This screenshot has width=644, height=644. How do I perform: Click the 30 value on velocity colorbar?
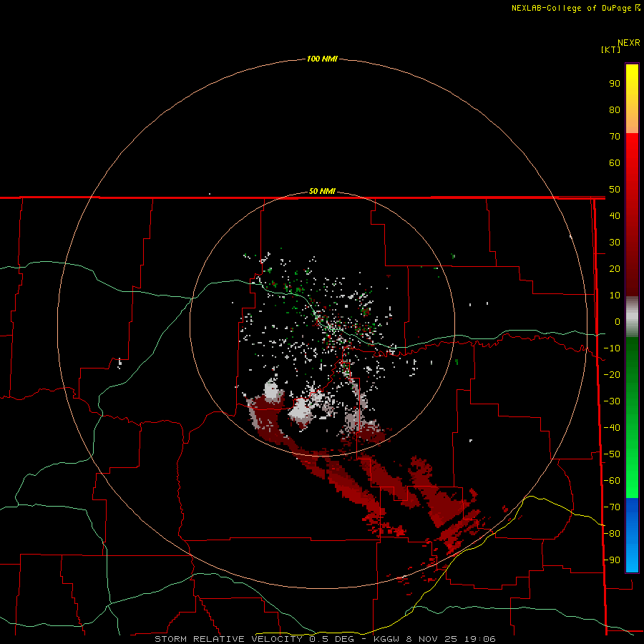pos(615,243)
